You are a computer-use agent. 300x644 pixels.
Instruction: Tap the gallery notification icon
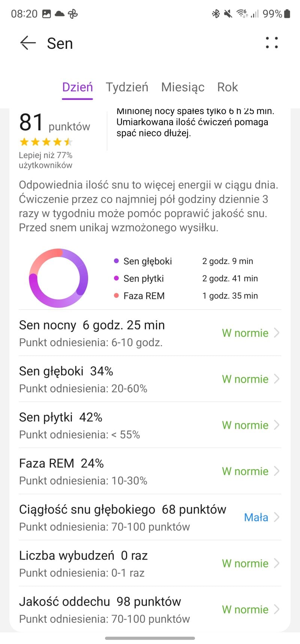46,14
